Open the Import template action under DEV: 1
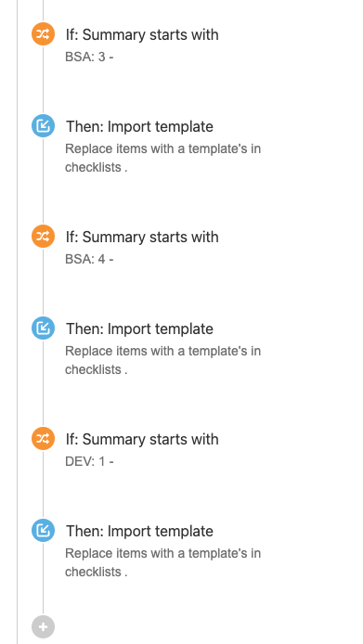This screenshot has height=644, width=363. click(x=140, y=531)
